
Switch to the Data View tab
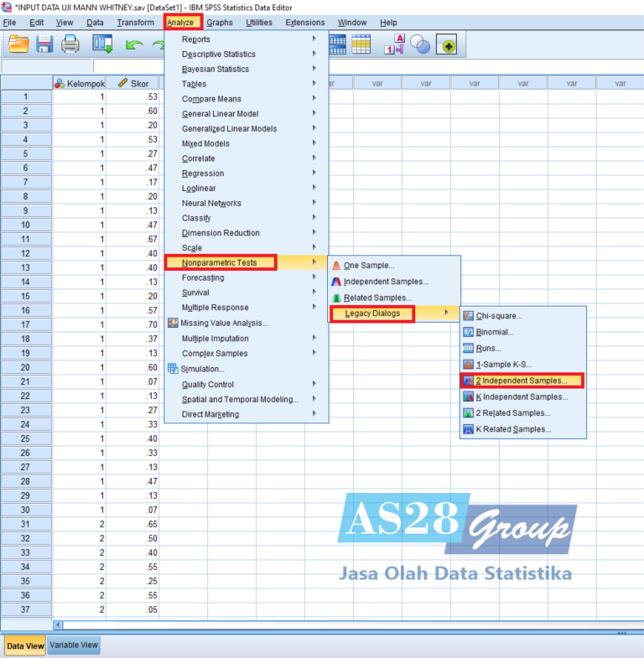[24, 645]
